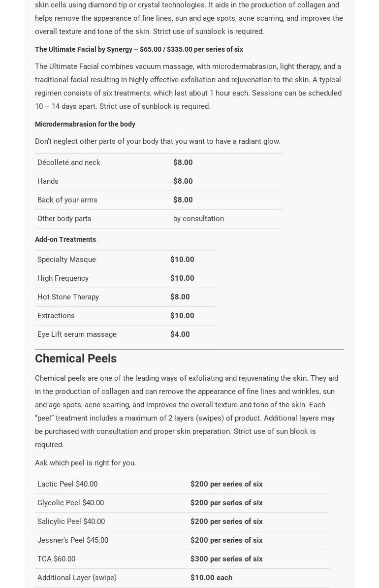Click the Chemical Peels heading
Screen dimensions: 379x588
(76, 359)
